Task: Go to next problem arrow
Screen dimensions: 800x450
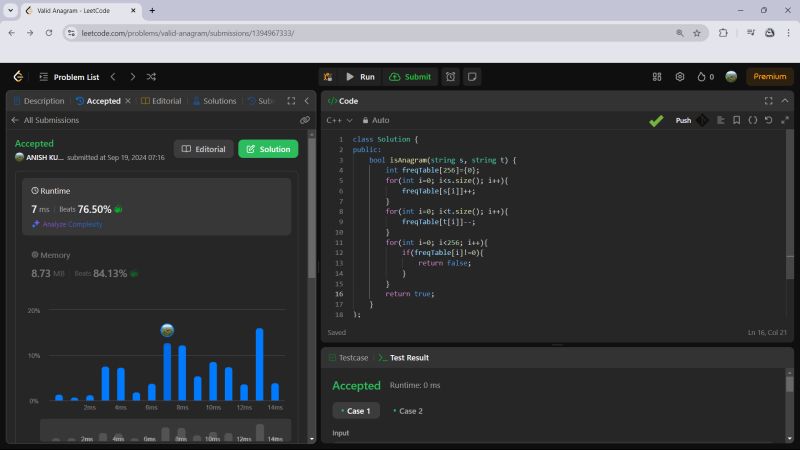Action: tap(133, 77)
